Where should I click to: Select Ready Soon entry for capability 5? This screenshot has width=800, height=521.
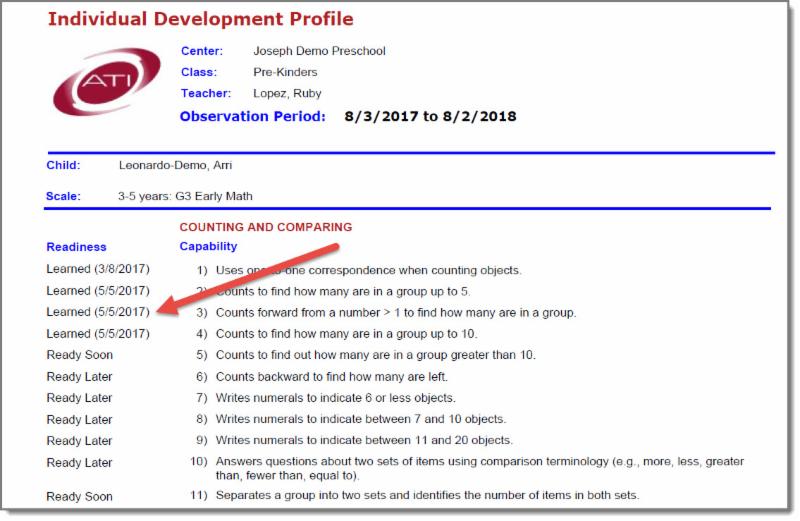(80, 355)
